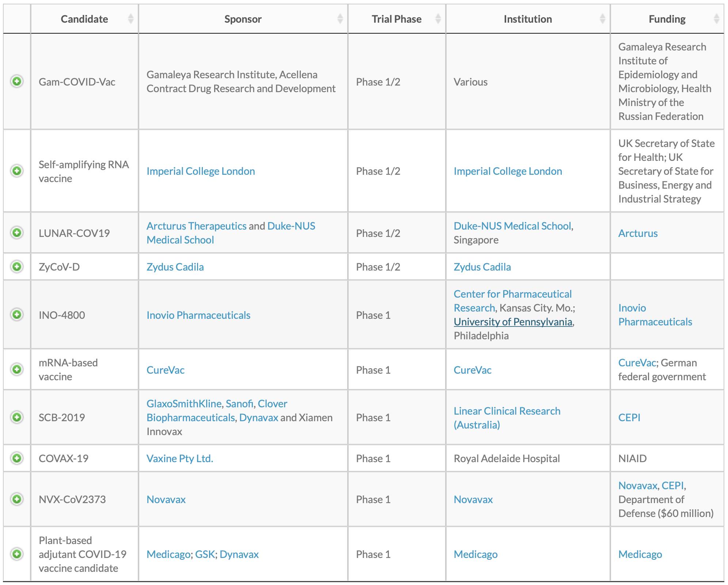Expand the Self-amplifying RNA vaccine row
This screenshot has width=728, height=585.
(17, 171)
